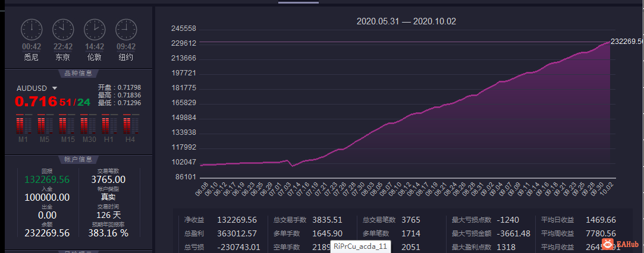Image resolution: width=644 pixels, height=253 pixels.
Task: Click the H4 timeframe signal meter
Action: [130, 124]
